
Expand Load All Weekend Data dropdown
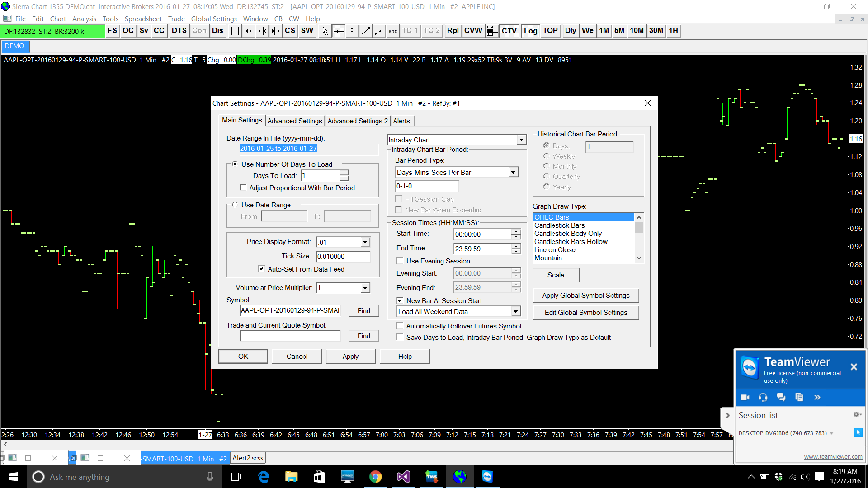point(515,311)
